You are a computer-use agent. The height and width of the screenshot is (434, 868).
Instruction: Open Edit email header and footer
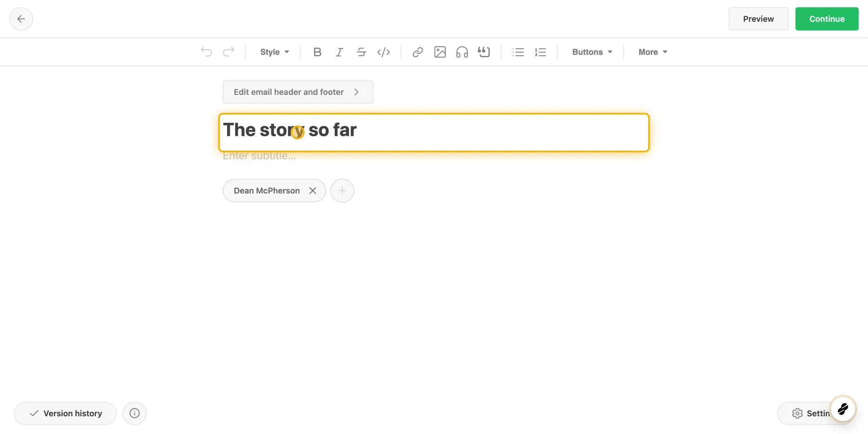tap(298, 92)
